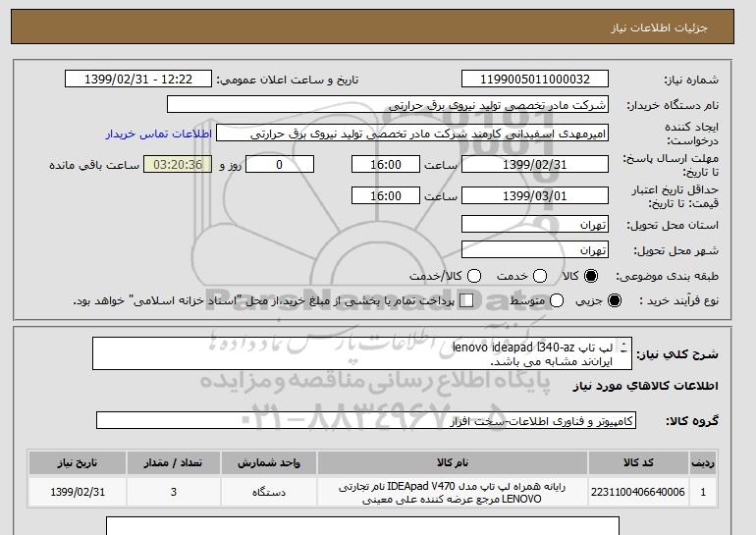Click the delivery province field تهران

pos(535,225)
